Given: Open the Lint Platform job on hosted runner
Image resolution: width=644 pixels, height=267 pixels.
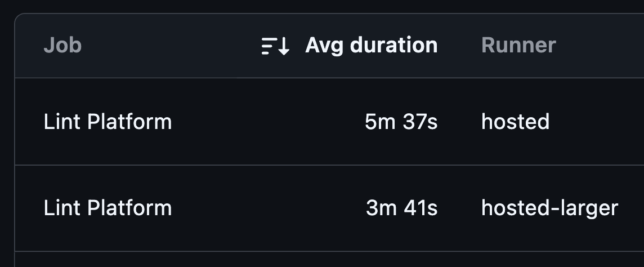Looking at the screenshot, I should (108, 122).
